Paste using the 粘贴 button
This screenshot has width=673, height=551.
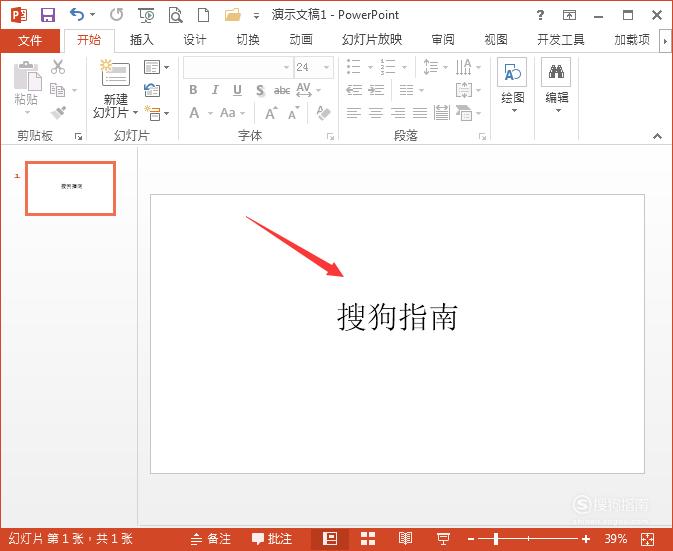pos(27,88)
